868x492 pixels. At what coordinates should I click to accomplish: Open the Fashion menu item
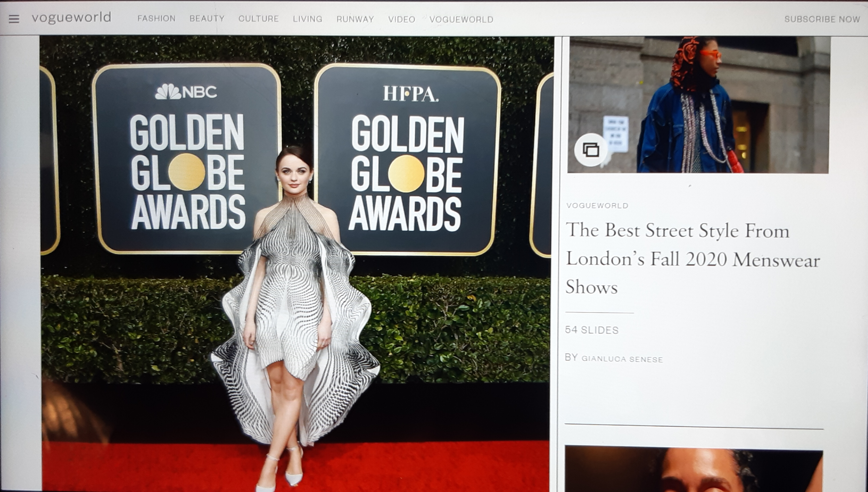tap(156, 18)
